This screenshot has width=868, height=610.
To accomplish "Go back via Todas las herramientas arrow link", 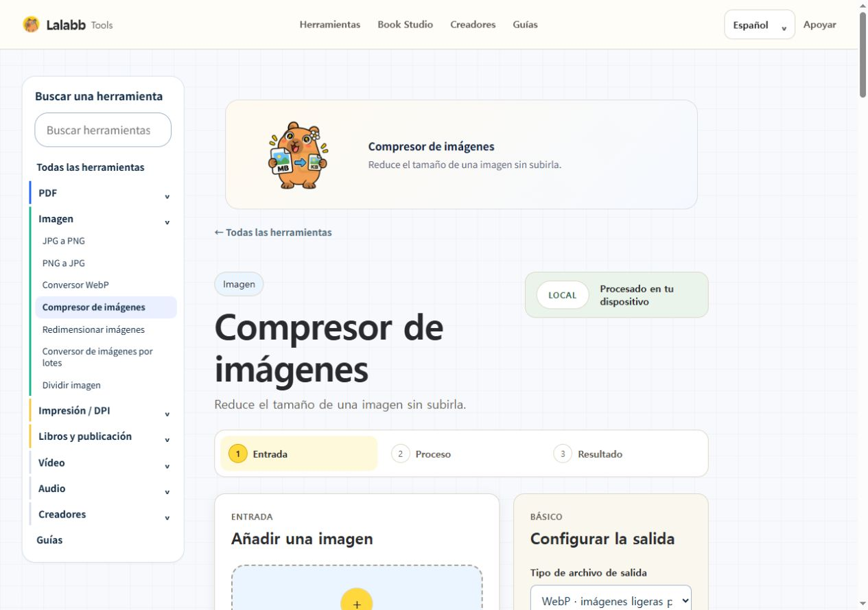I will [273, 232].
